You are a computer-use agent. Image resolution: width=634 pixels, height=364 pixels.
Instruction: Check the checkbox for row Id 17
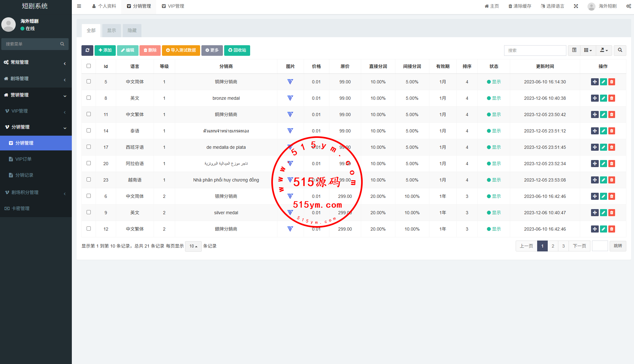(x=89, y=147)
